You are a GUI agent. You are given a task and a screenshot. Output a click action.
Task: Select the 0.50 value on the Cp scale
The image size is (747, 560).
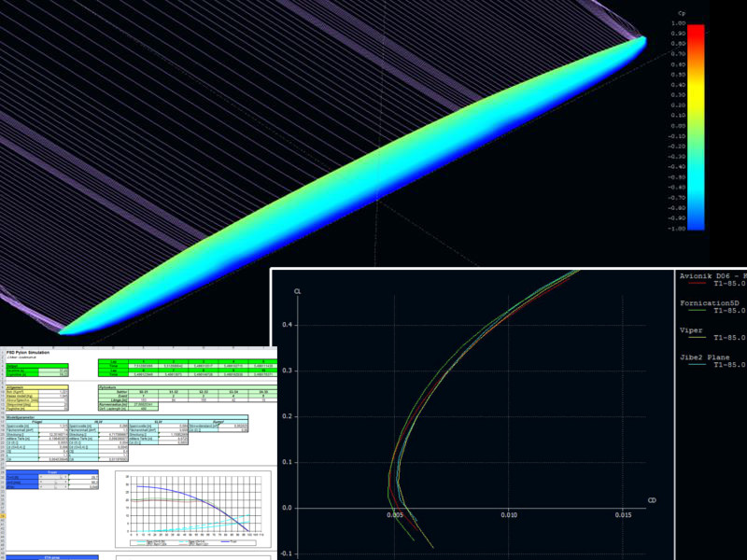[678, 75]
